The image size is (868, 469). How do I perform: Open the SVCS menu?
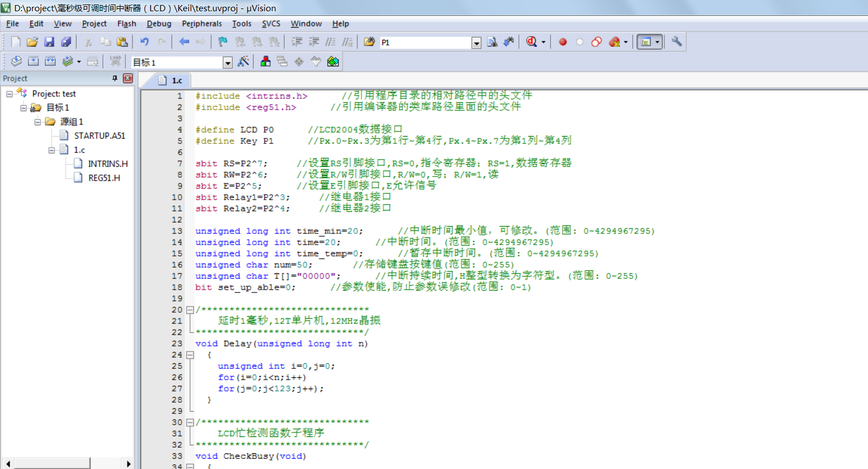[271, 24]
